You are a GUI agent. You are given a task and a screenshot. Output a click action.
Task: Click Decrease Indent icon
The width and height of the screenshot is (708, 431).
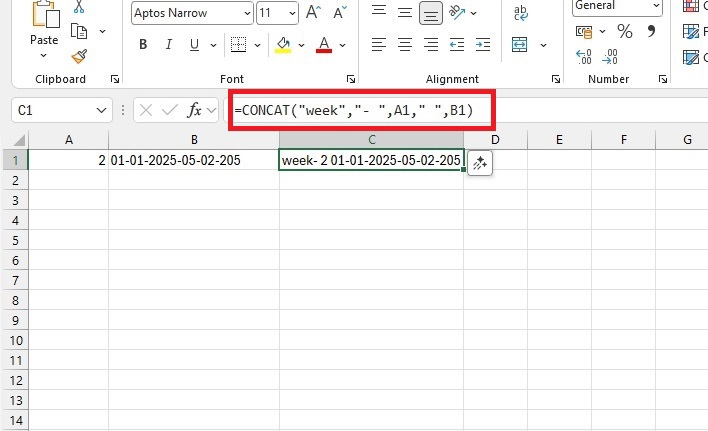[x=457, y=44]
